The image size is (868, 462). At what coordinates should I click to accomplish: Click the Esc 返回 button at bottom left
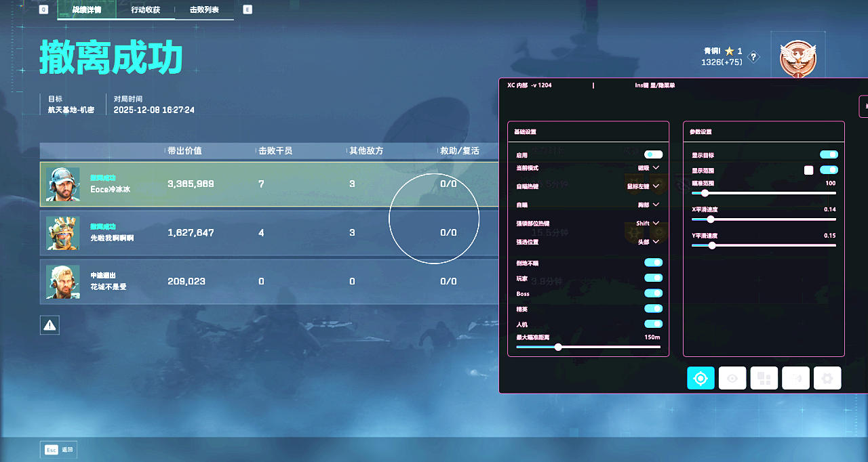click(58, 449)
